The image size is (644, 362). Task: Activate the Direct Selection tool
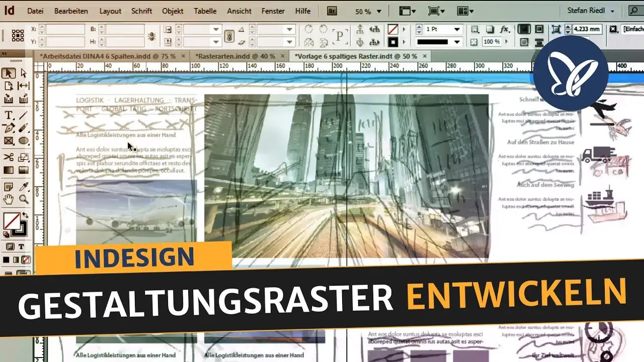coord(23,74)
